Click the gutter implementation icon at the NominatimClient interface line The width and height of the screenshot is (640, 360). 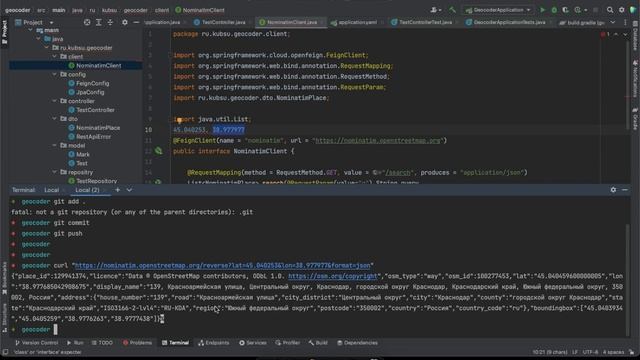[x=158, y=151]
